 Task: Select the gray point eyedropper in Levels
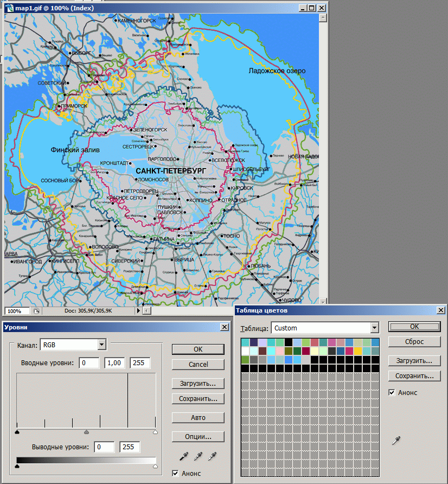click(x=199, y=455)
